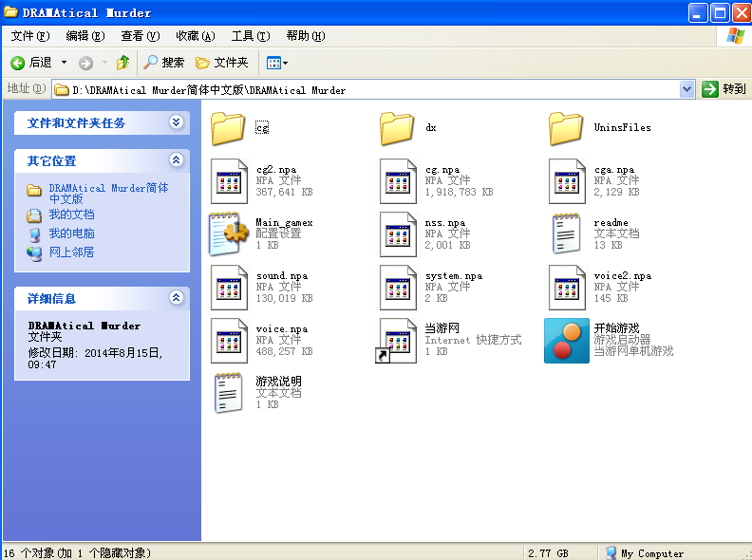Click the 当游网 shortcut name text

click(x=442, y=328)
